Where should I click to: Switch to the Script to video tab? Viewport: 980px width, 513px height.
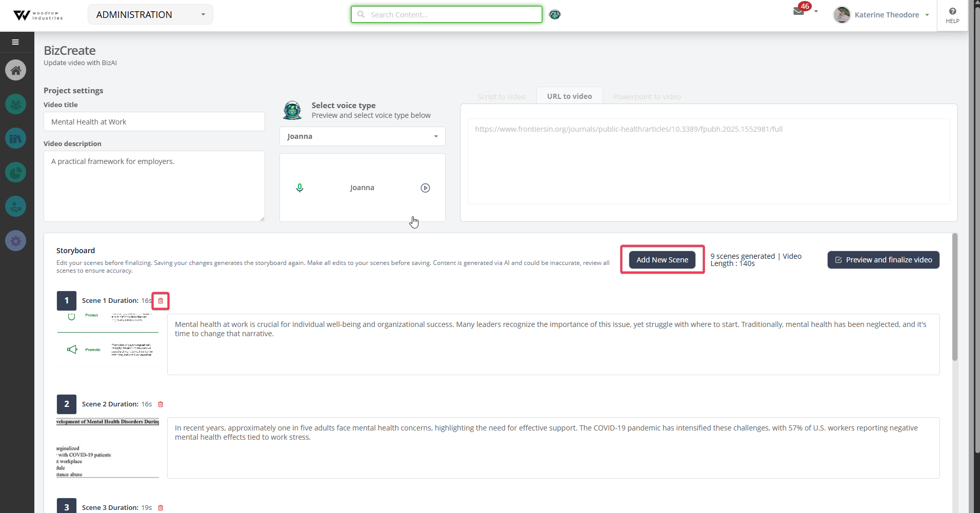501,97
